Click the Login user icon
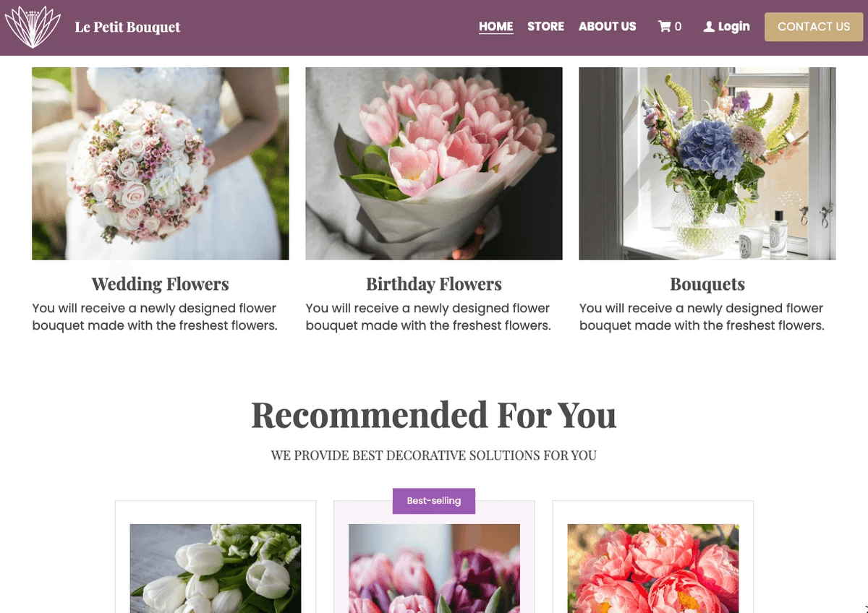 pyautogui.click(x=709, y=27)
